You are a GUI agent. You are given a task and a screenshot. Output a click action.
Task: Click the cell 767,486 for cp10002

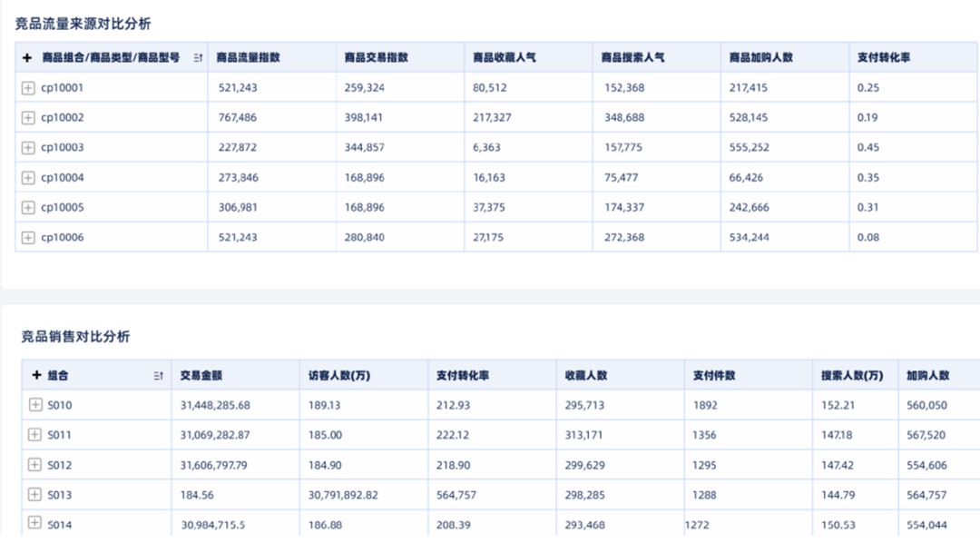[x=238, y=118]
